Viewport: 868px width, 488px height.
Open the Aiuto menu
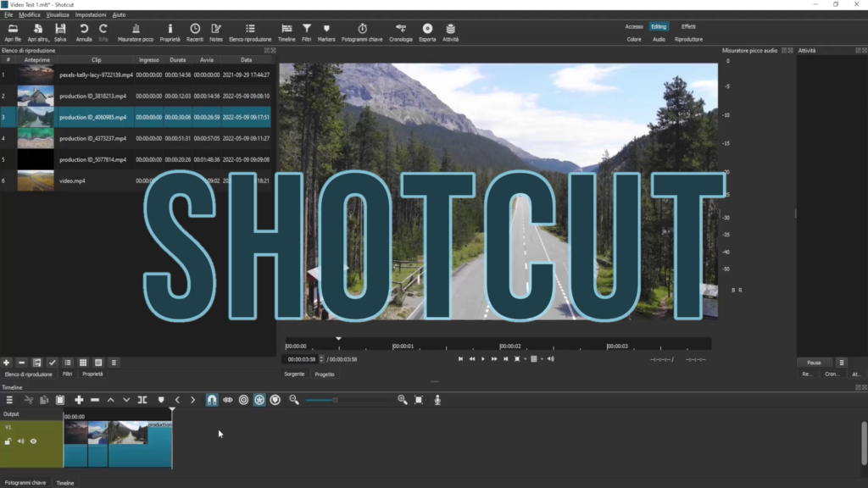[119, 15]
